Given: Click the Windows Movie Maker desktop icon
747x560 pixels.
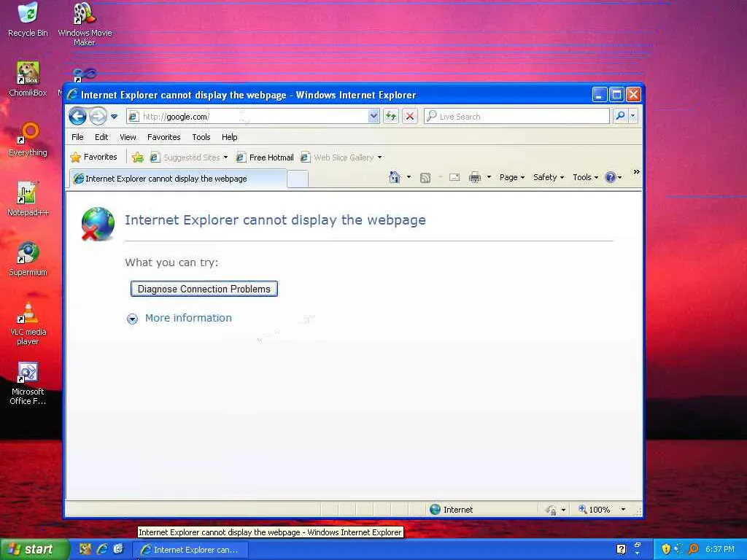Looking at the screenshot, I should 85,24.
